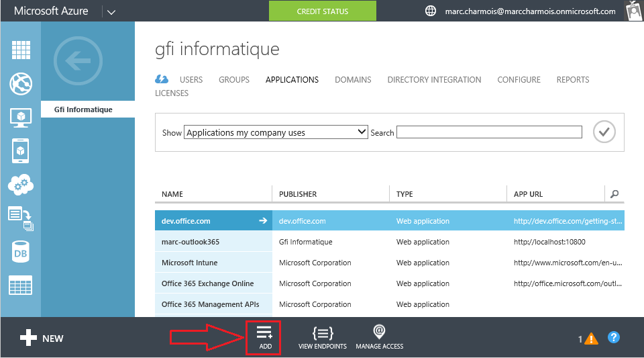Click the account email address
Viewport: 644px width, 358px height.
(530, 11)
